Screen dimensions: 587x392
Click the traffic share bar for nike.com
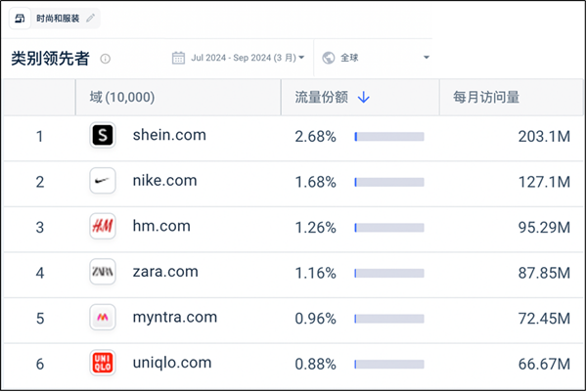point(389,182)
